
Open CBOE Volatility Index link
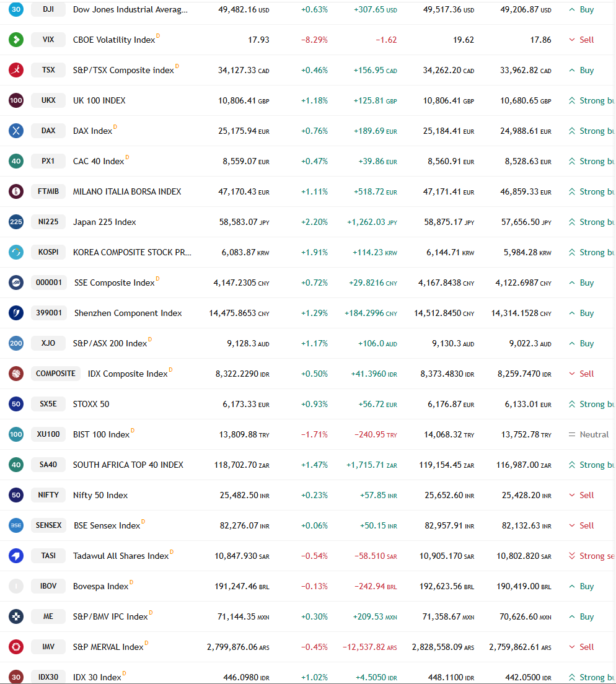click(114, 40)
